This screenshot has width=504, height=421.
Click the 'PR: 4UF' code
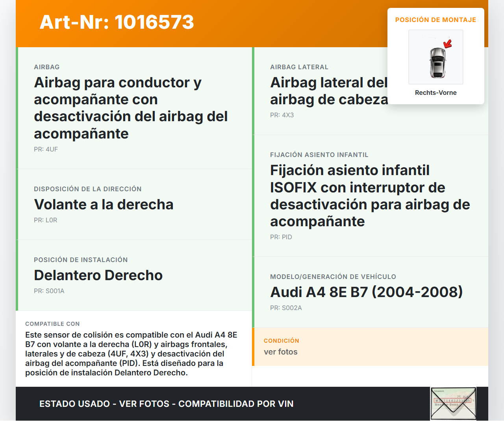pyautogui.click(x=46, y=149)
